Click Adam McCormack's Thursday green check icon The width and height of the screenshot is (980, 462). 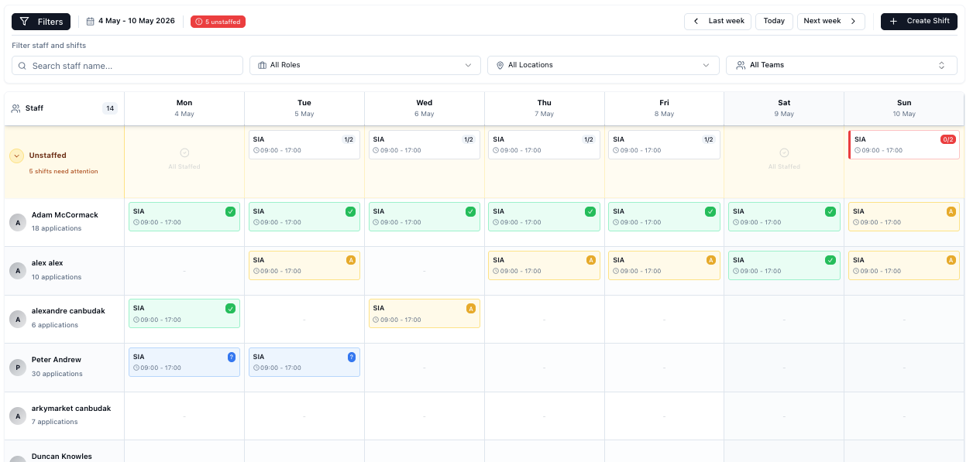tap(590, 211)
